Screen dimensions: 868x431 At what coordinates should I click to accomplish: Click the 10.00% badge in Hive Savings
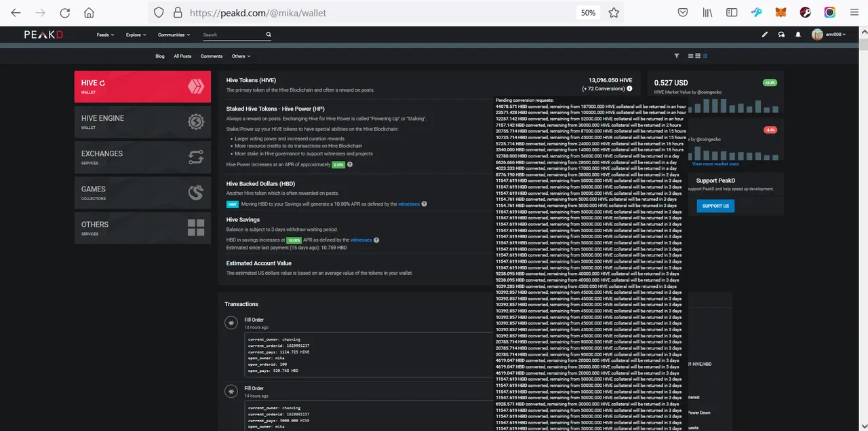(x=294, y=240)
